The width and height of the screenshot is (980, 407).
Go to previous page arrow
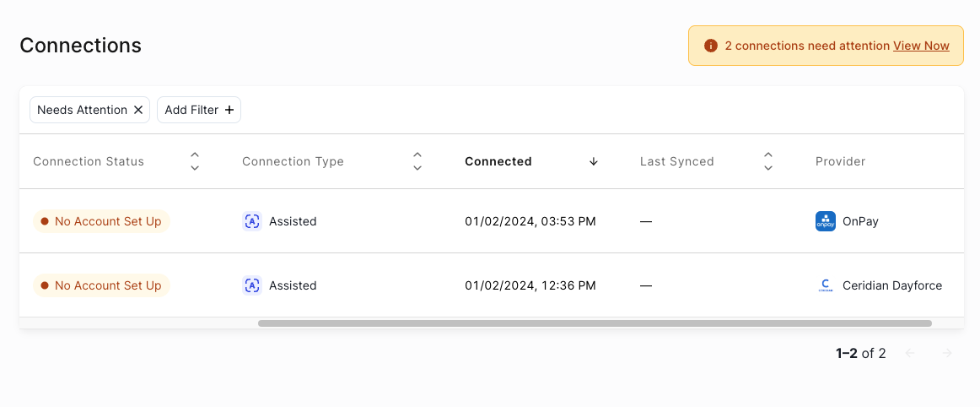[910, 353]
